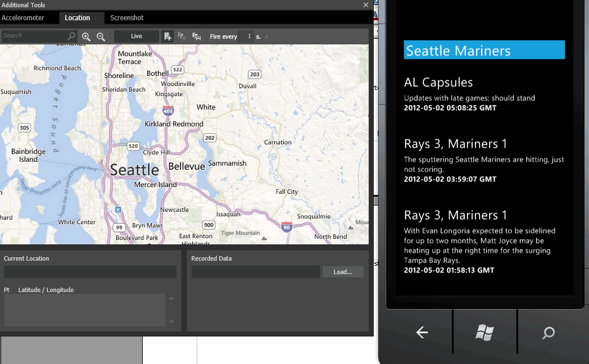
Task: Zoom in on the location map
Action: 86,37
